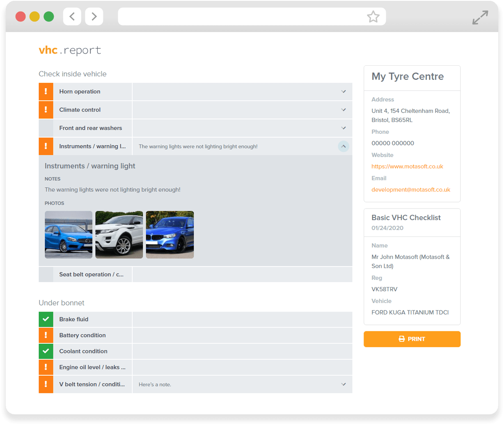Click the orange warning icon beside Horn operation
Screen dimensions: 504x425
tap(46, 92)
